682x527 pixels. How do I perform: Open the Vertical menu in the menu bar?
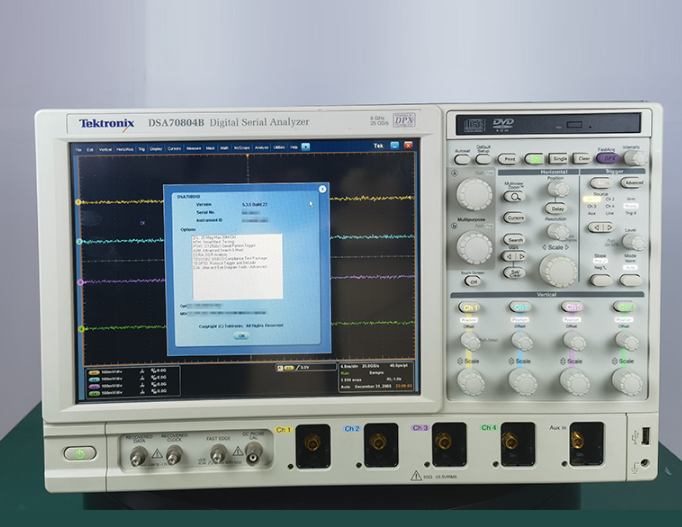pos(105,149)
